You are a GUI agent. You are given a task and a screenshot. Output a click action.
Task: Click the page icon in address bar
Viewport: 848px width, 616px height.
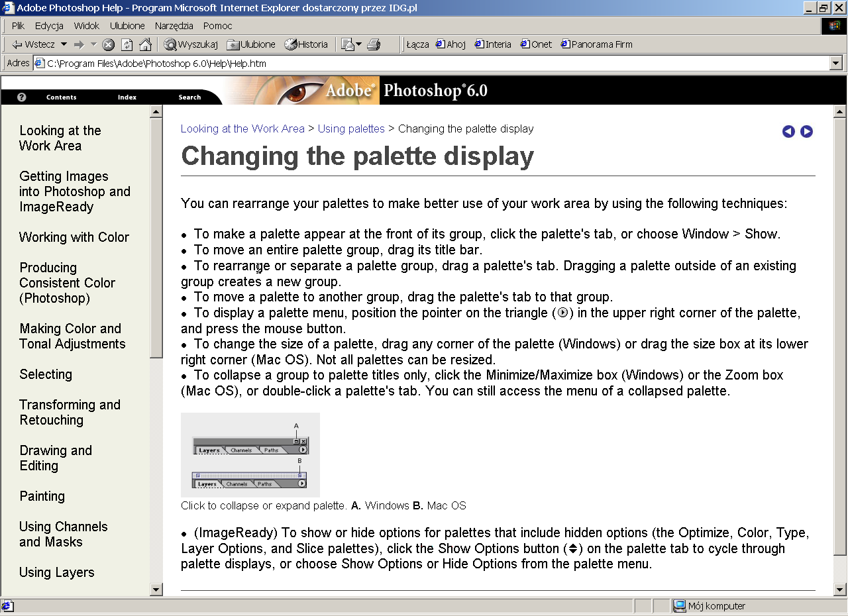coord(39,64)
